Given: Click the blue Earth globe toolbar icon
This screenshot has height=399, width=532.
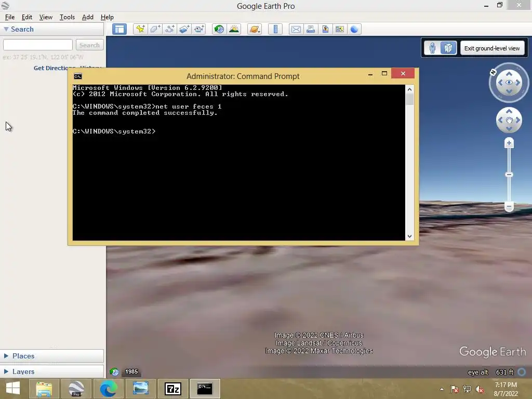Looking at the screenshot, I should click(x=354, y=29).
